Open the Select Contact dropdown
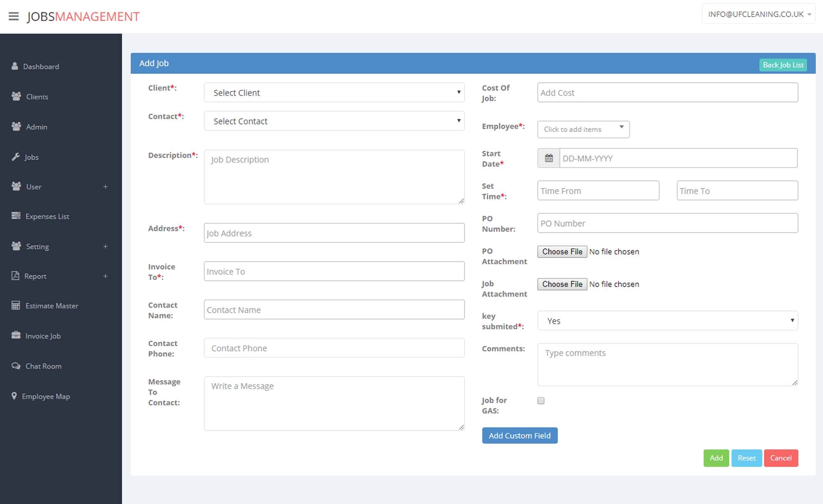The width and height of the screenshot is (823, 504). (x=334, y=121)
